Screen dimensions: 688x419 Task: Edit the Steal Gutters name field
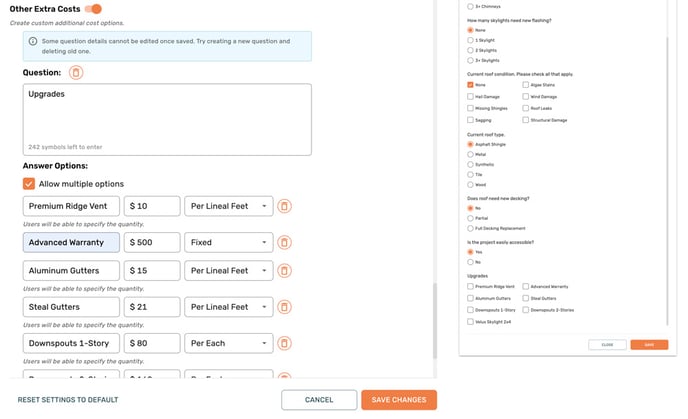pyautogui.click(x=71, y=307)
